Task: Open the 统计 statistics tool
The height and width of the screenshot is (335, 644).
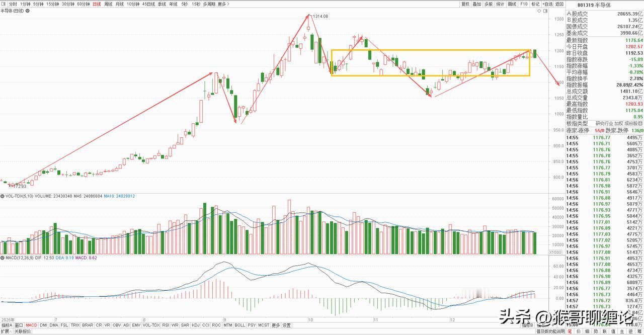Action: point(500,4)
